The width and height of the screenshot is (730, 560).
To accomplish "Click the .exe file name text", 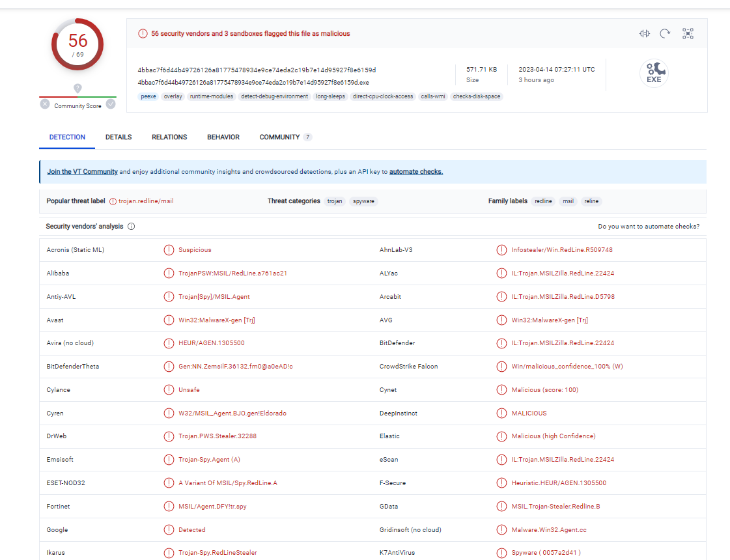I will tap(253, 83).
